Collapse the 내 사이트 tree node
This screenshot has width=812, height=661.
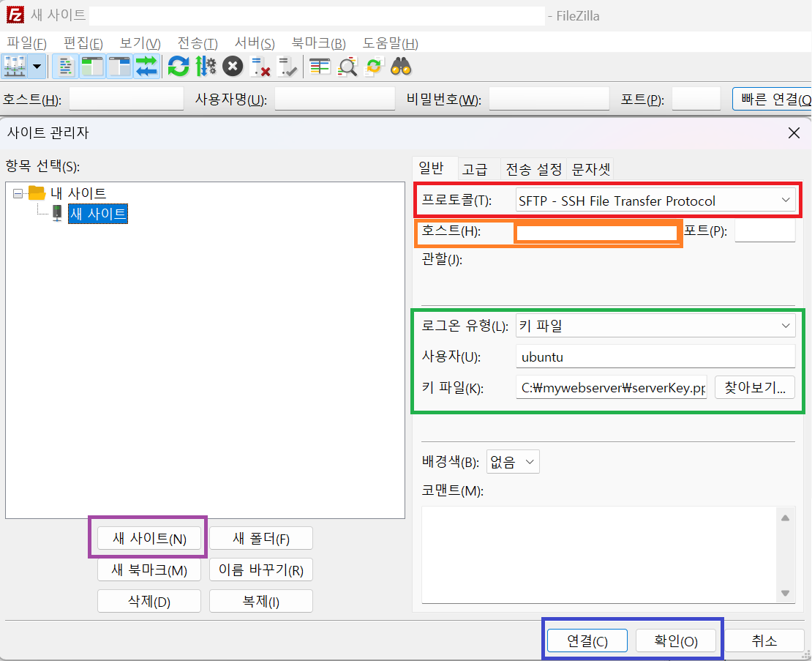pyautogui.click(x=18, y=194)
